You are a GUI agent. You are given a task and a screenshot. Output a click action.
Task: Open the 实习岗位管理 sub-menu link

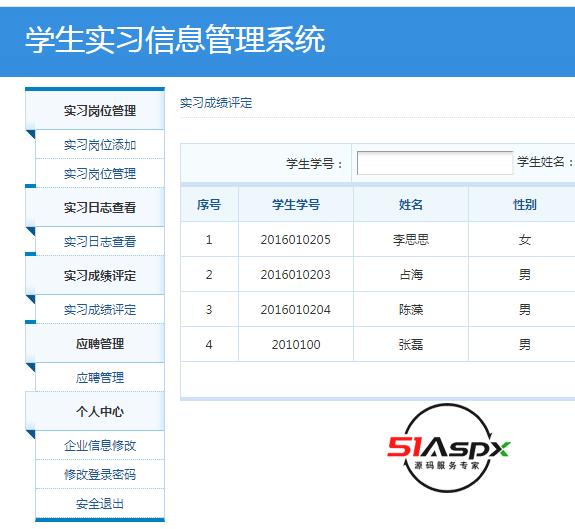click(x=100, y=173)
